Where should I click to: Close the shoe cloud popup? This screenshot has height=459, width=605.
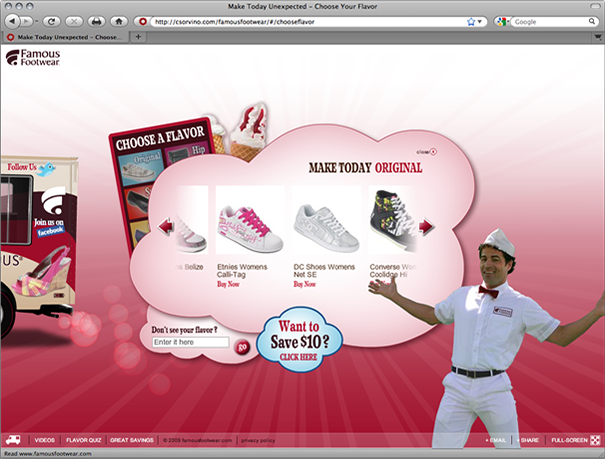coord(426,152)
